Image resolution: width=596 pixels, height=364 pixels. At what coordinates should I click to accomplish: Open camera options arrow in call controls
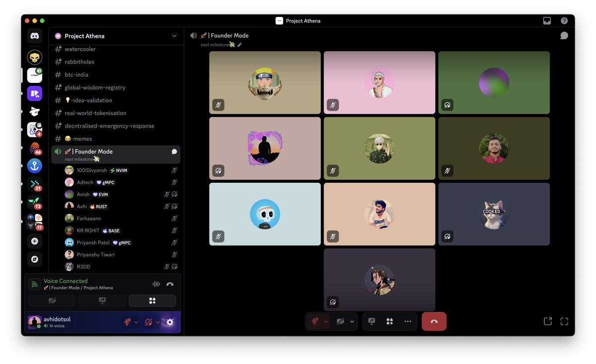pos(352,321)
